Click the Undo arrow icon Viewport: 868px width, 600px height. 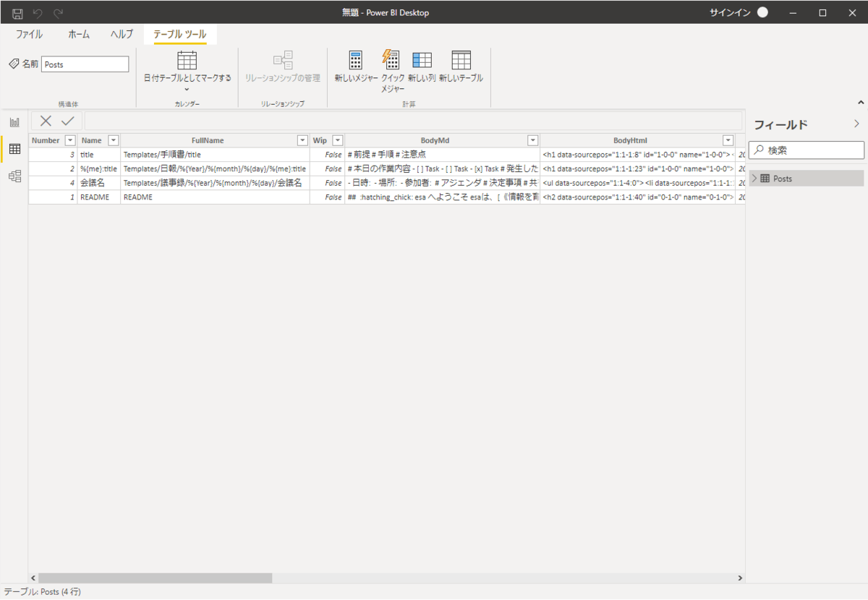click(38, 12)
